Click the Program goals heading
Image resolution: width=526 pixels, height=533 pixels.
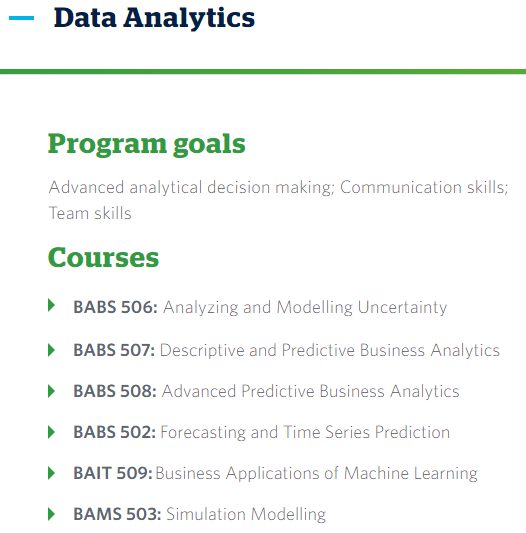(x=147, y=144)
